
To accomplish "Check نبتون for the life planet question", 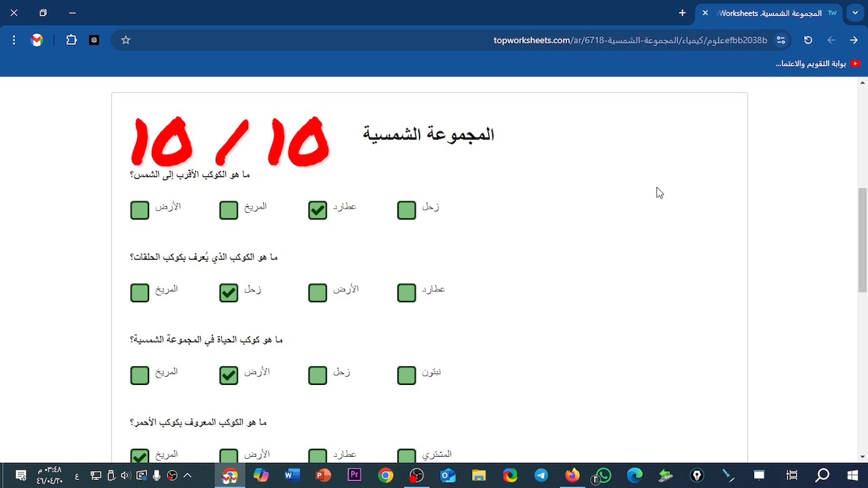I will tap(406, 375).
